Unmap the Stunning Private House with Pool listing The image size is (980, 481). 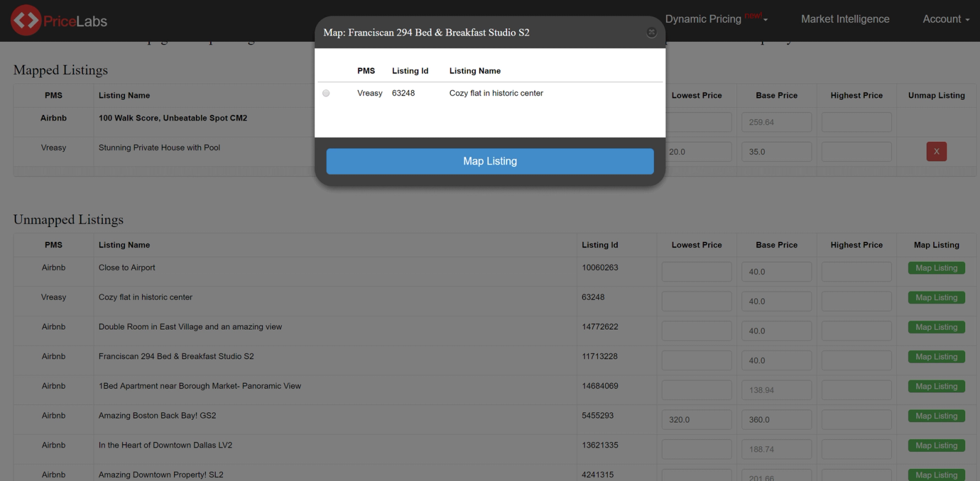coord(937,151)
